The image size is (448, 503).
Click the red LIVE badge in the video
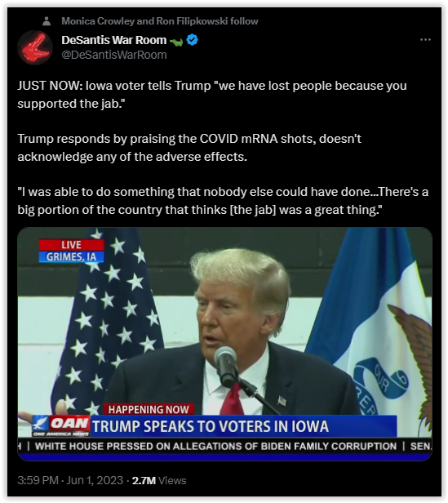72,245
